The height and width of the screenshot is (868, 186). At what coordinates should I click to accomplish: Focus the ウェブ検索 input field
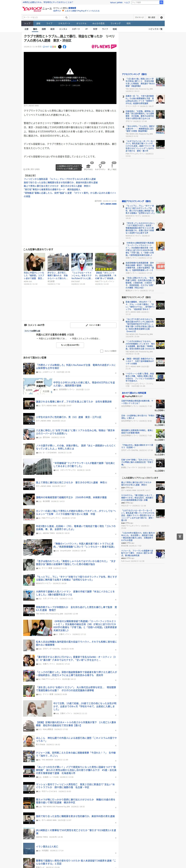tap(145, 2)
